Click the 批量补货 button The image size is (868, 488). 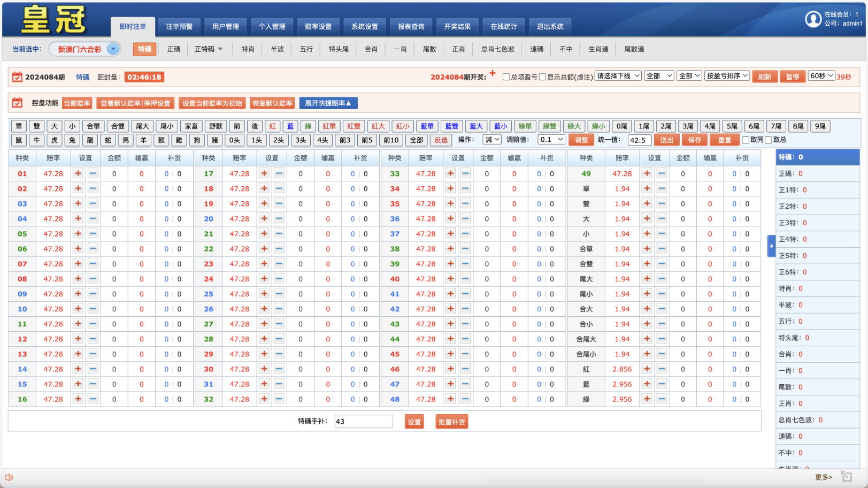coord(451,421)
